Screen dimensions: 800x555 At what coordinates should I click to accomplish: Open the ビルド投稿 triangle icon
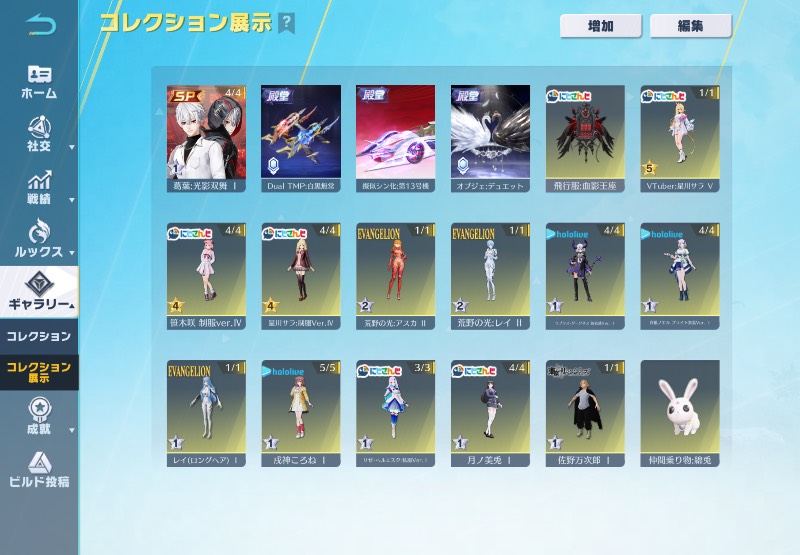pyautogui.click(x=39, y=463)
